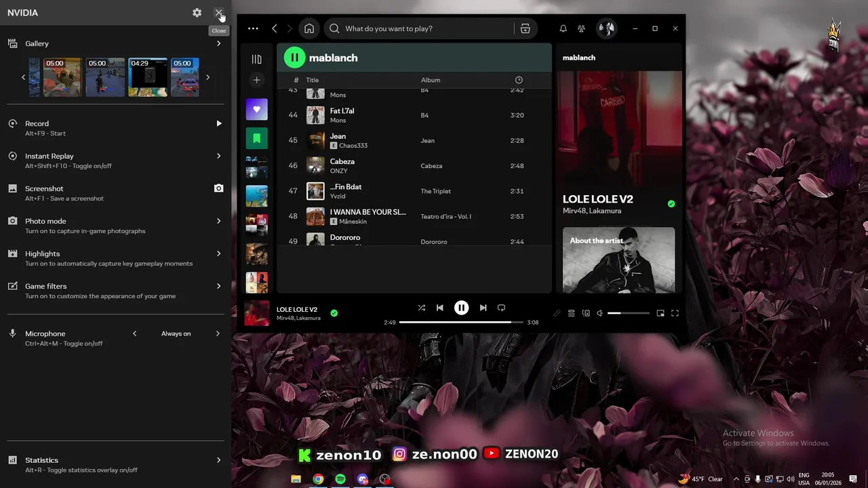Skip to the next track

pos(483,308)
